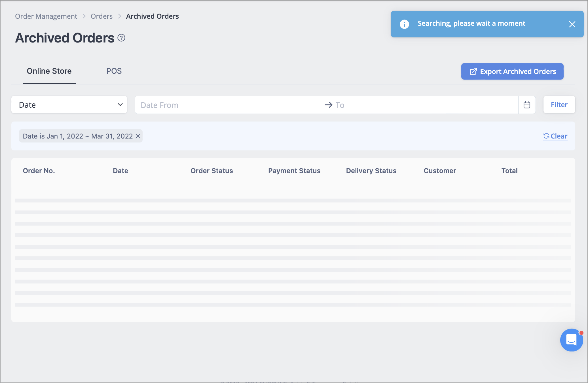Viewport: 588px width, 383px height.
Task: Click the info icon in the Searching notification
Action: [404, 24]
